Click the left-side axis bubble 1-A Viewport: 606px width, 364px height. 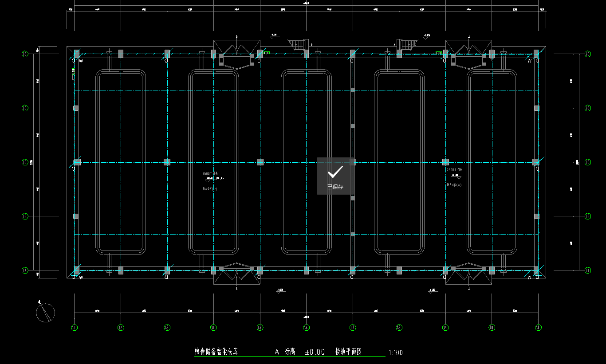25,270
